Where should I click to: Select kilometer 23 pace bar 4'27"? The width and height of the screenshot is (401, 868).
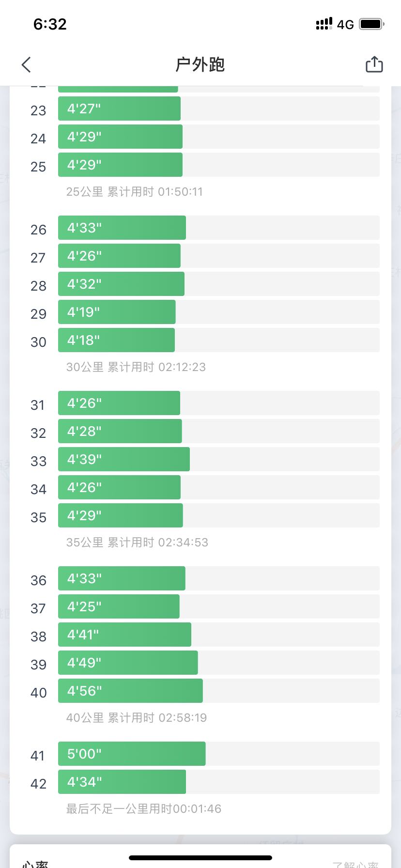tap(119, 108)
